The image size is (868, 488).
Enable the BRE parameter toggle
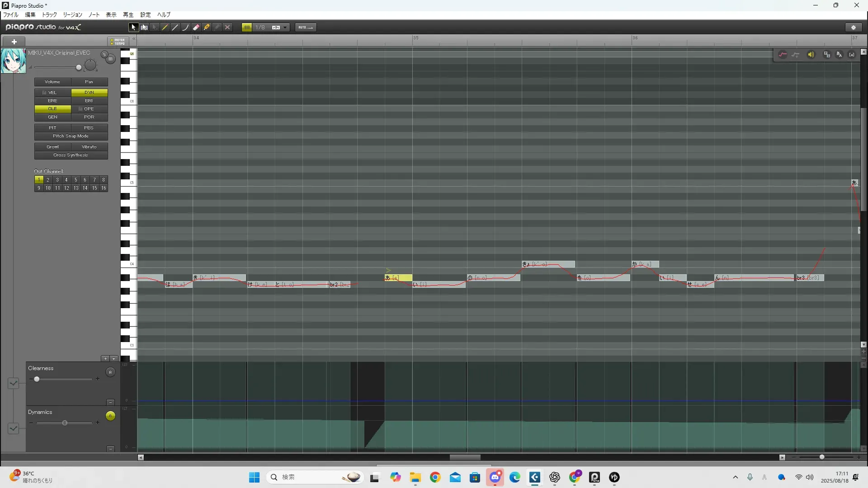pyautogui.click(x=52, y=101)
